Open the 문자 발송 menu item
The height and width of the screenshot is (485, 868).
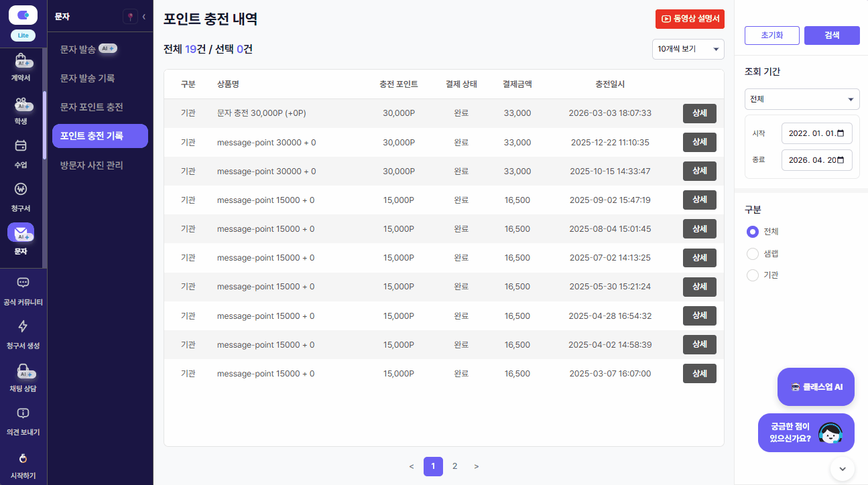100,49
